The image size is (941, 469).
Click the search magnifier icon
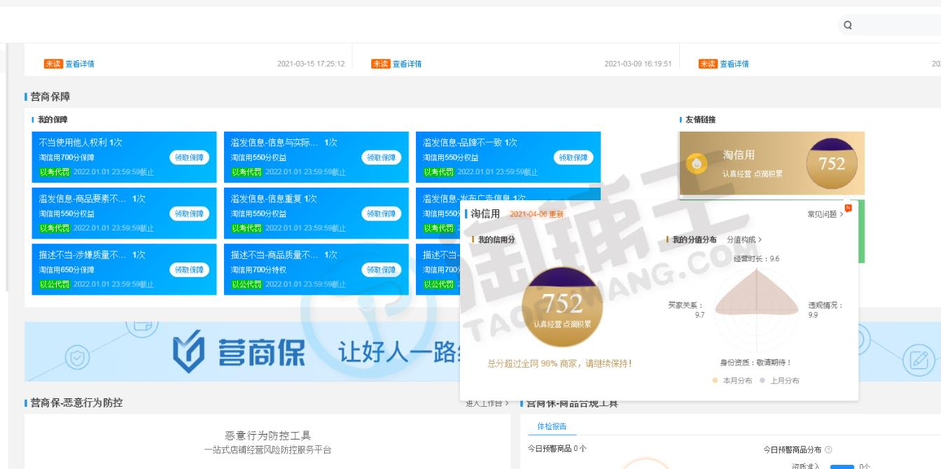pyautogui.click(x=848, y=25)
